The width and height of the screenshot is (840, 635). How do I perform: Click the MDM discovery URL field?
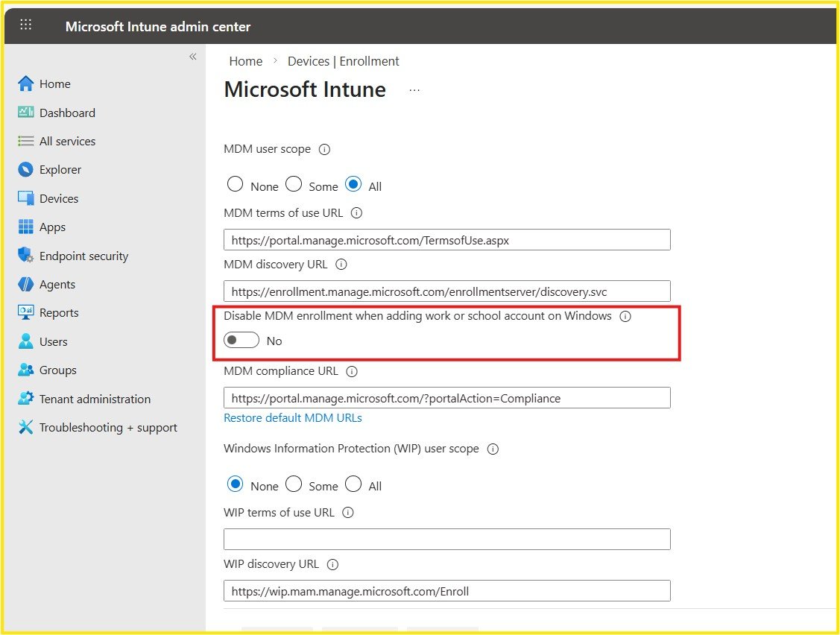(x=446, y=291)
